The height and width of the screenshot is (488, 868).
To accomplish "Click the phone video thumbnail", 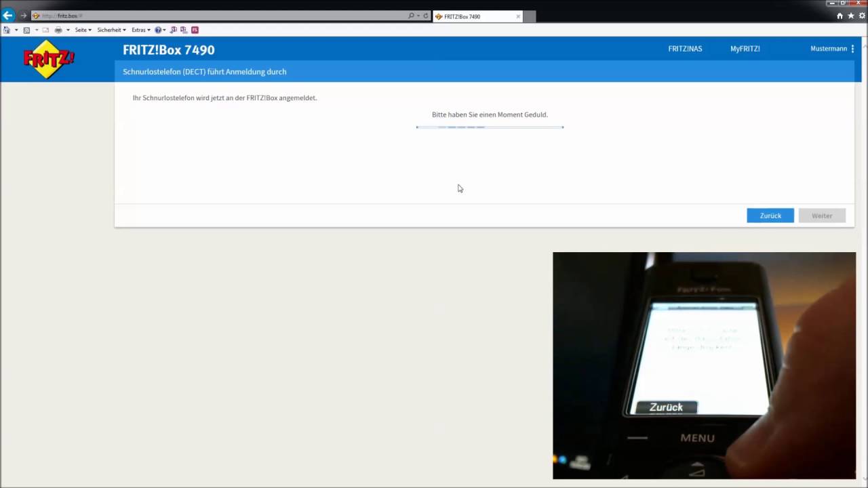I will pos(704,366).
